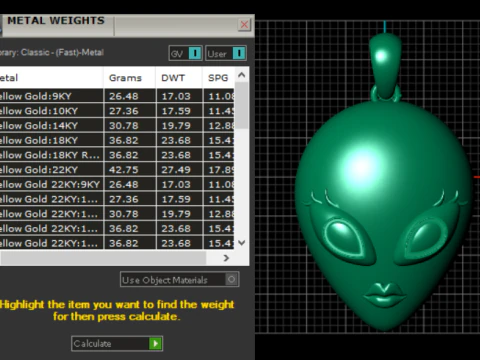Toggle the User library switch
Viewport: 480px width, 360px height.
tap(226, 53)
